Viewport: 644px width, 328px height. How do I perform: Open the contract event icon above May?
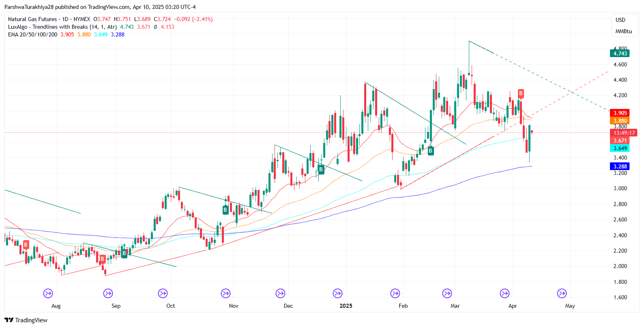(x=562, y=293)
